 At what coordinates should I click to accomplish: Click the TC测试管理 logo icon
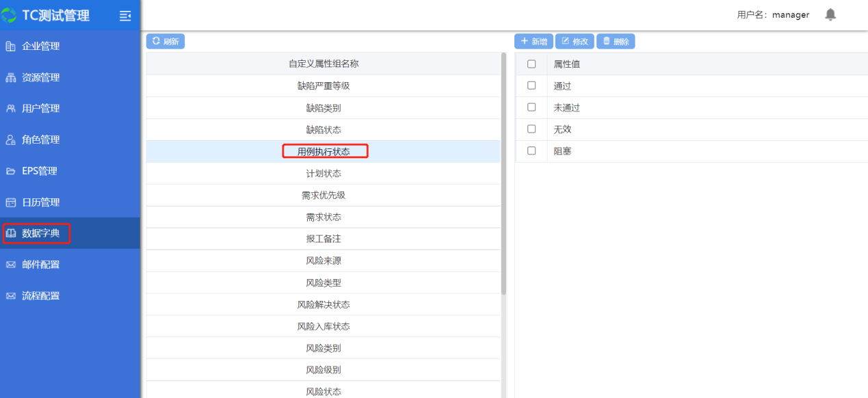(x=10, y=15)
